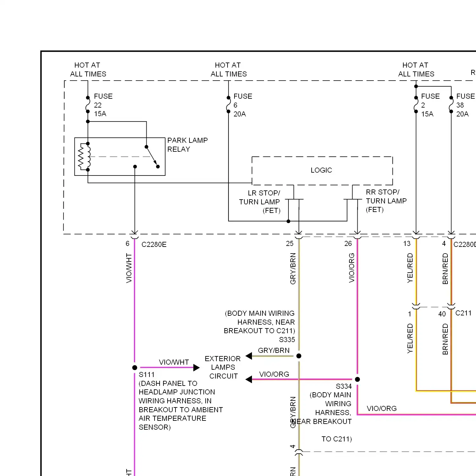Viewport: 476px width, 476px height.
Task: Click the horizontal "VIO/WHT" label near S111
Action: tap(174, 362)
